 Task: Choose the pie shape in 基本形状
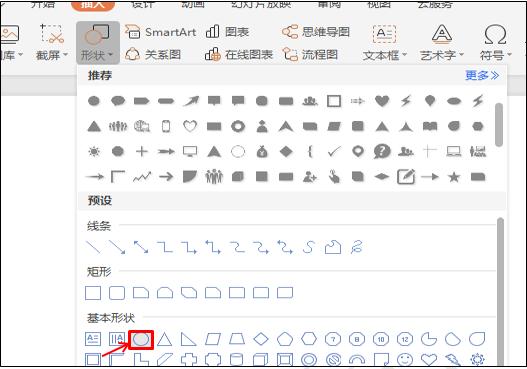coord(429,339)
